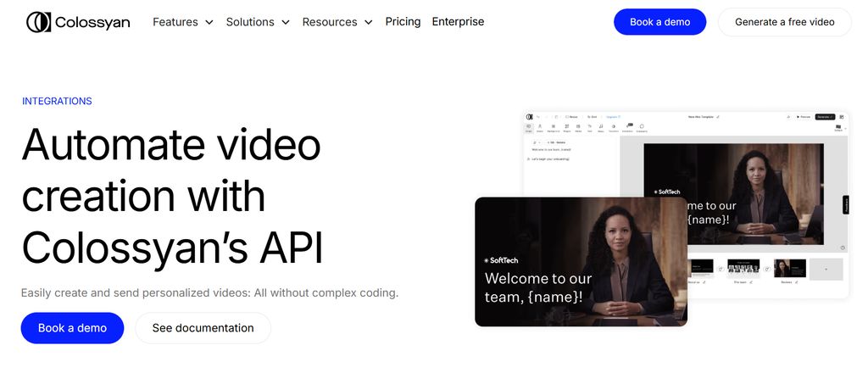This screenshot has height=384, width=868.
Task: Open the Enterprise page
Action: pos(458,21)
